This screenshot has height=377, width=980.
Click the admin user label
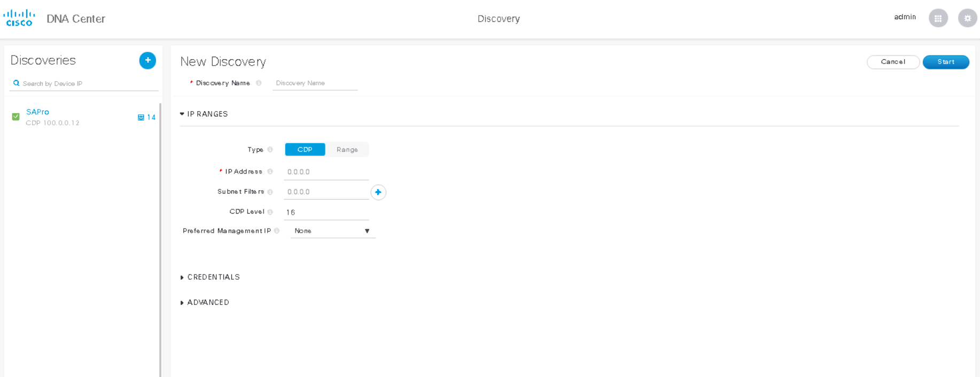905,17
